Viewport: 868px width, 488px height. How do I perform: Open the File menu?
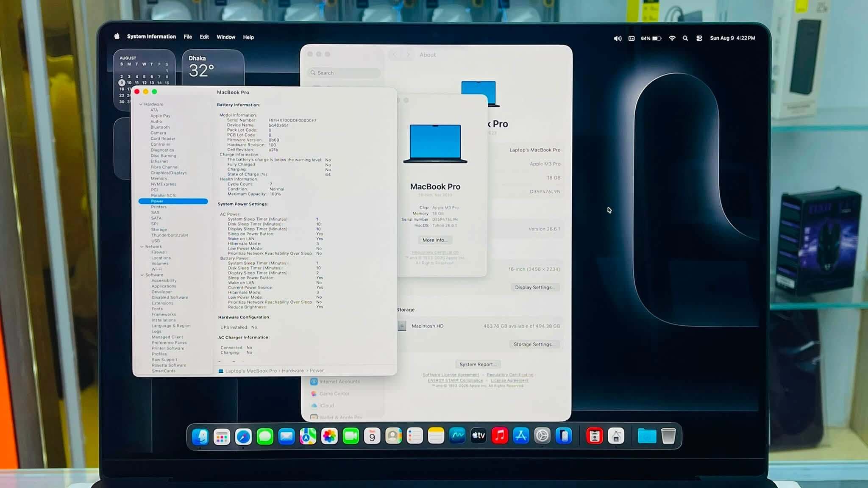[x=188, y=37]
